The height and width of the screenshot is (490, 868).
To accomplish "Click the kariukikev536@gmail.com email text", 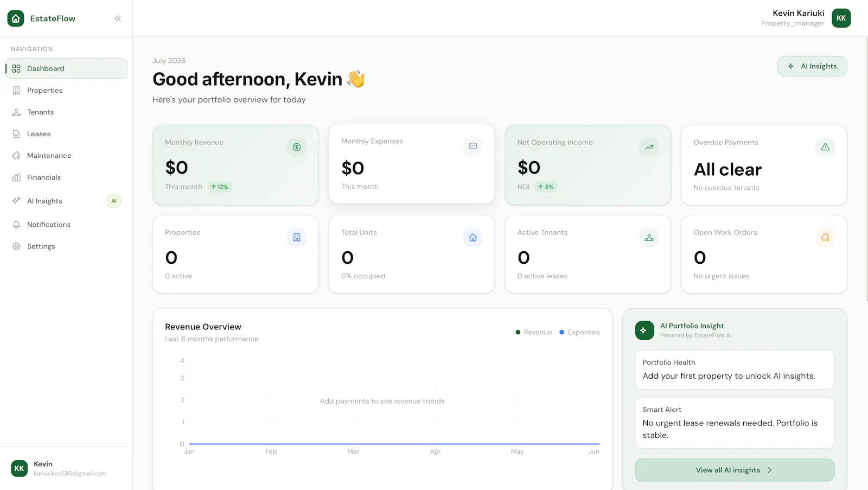I will (70, 474).
